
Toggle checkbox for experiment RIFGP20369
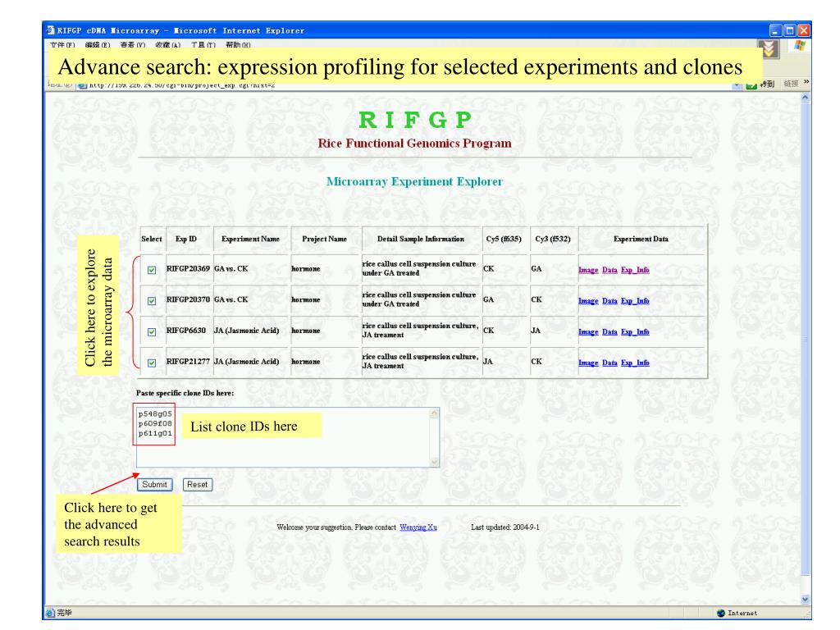pos(152,270)
